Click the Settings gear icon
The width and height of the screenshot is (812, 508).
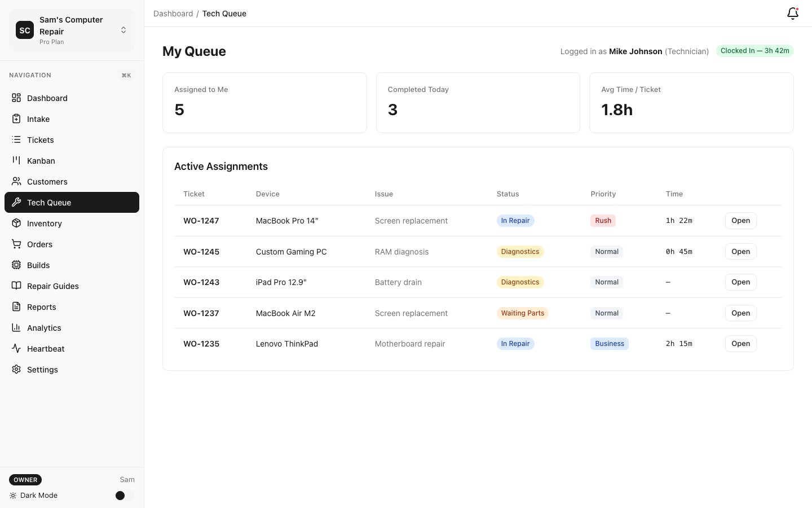pyautogui.click(x=16, y=370)
